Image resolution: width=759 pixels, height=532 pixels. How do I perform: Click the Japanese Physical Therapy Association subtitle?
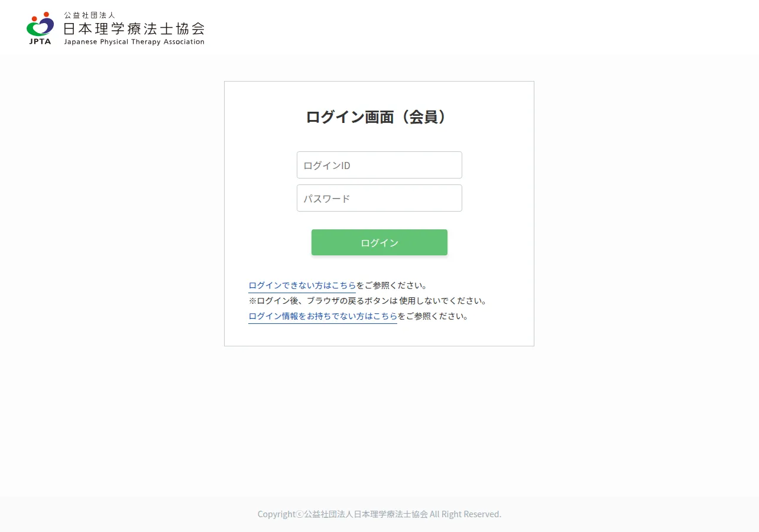pos(134,42)
